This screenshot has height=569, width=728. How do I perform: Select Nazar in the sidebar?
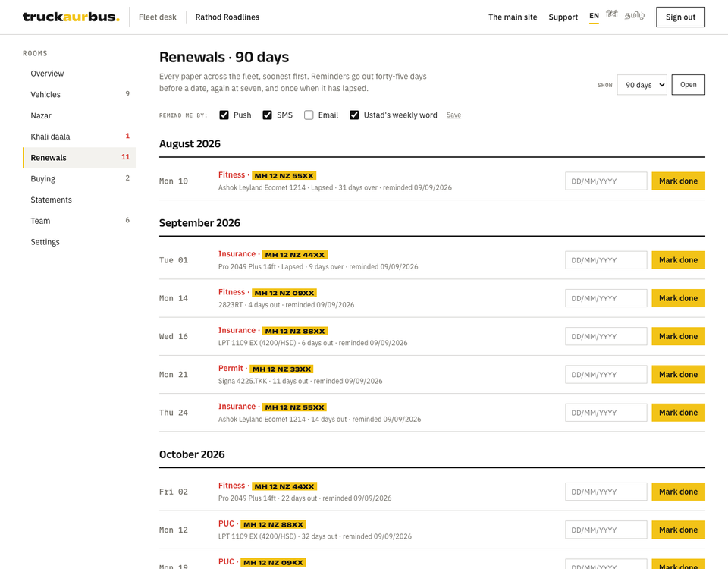pos(80,115)
